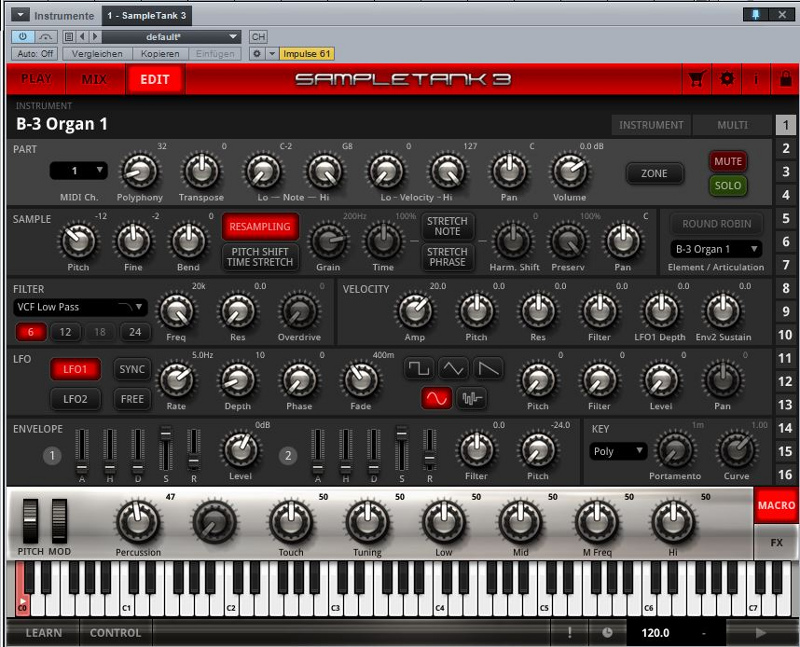Viewport: 800px width, 647px height.
Task: Select the 24 dB filter slope
Action: point(135,332)
